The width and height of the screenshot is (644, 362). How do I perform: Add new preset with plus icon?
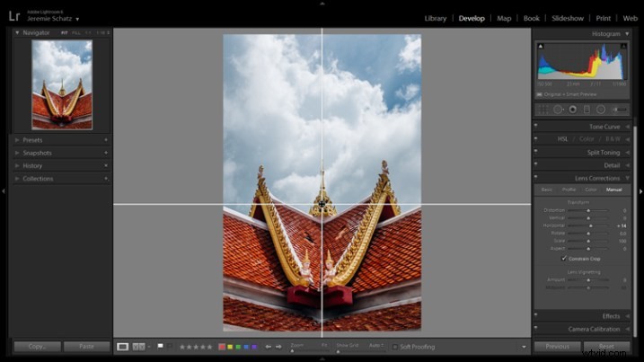106,140
